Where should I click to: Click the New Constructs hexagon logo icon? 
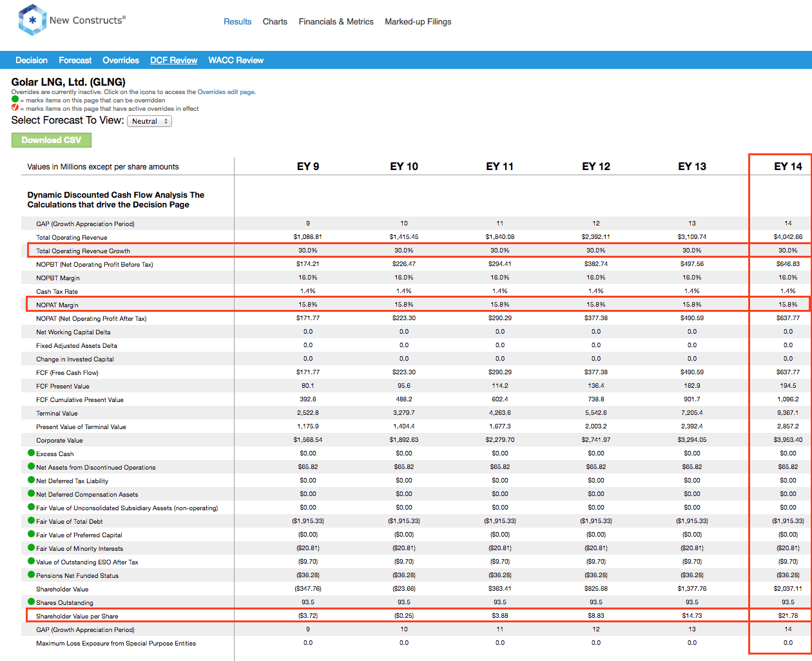(x=32, y=20)
